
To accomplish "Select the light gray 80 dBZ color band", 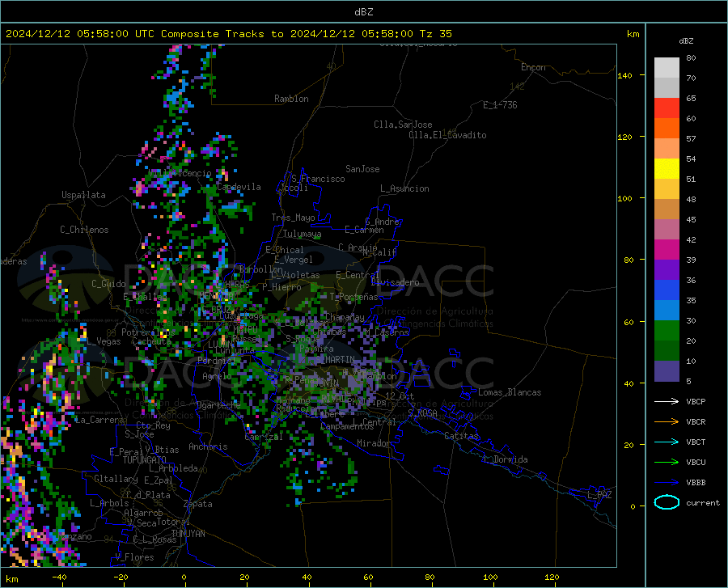I will coord(667,67).
